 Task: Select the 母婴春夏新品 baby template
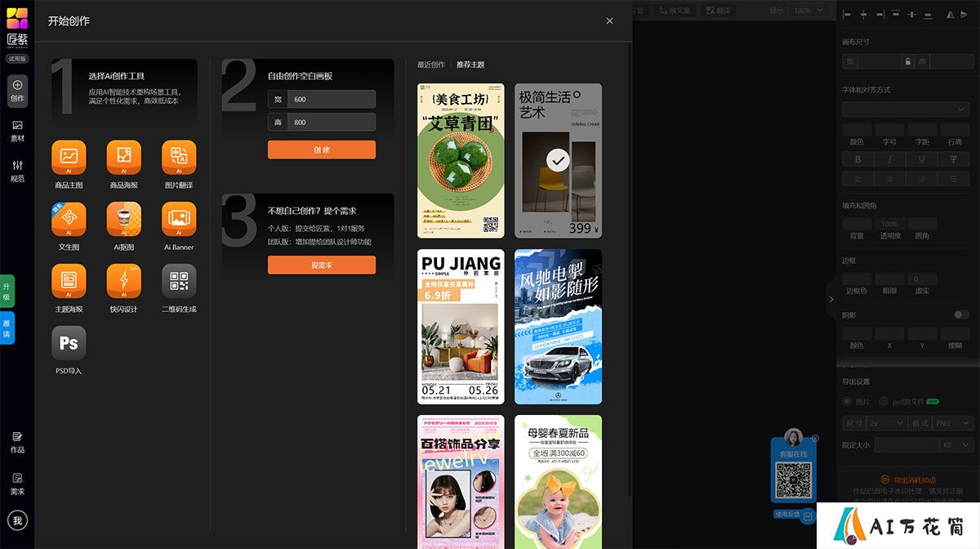pos(558,482)
